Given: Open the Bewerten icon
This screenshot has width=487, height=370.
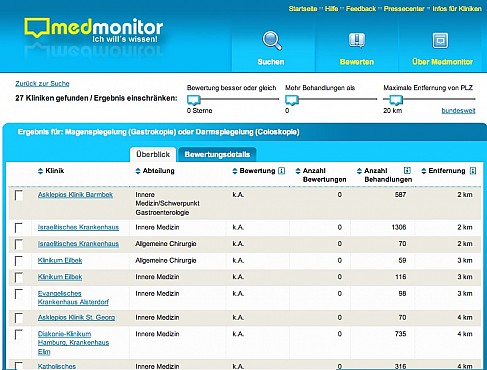Looking at the screenshot, I should (x=357, y=40).
